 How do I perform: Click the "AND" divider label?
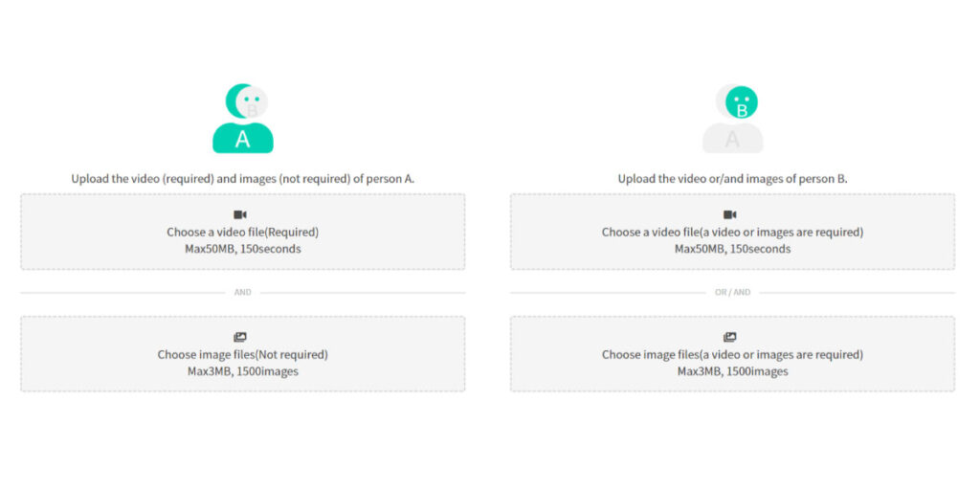coord(243,292)
